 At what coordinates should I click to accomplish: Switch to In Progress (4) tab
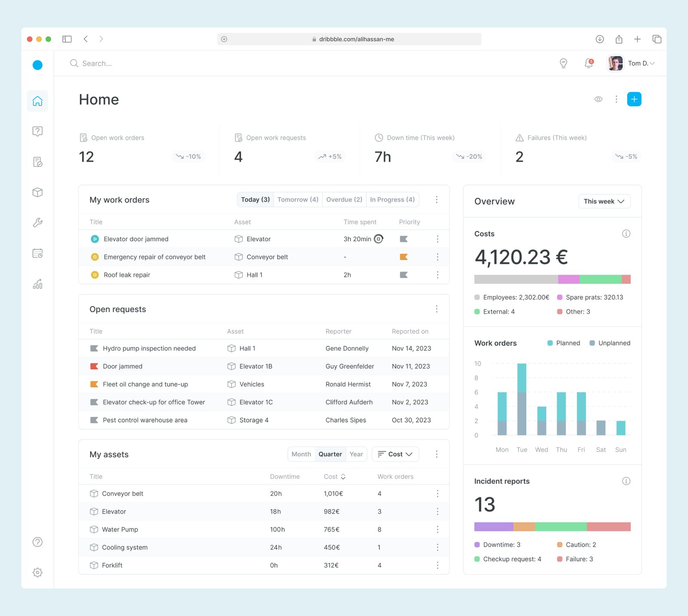(x=393, y=200)
